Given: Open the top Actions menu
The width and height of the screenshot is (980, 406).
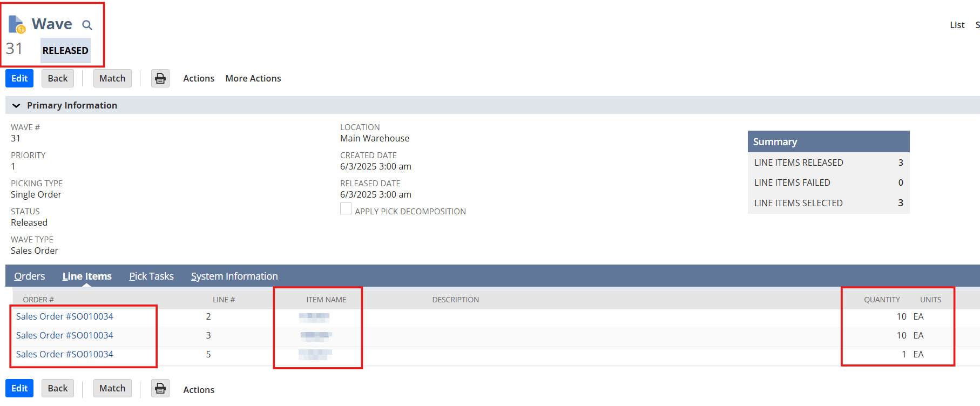Looking at the screenshot, I should [199, 78].
